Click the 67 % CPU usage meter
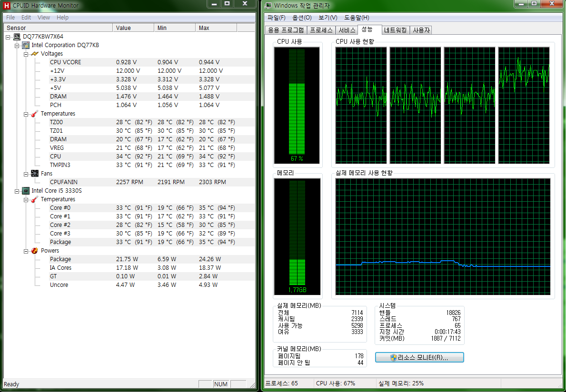 click(297, 105)
